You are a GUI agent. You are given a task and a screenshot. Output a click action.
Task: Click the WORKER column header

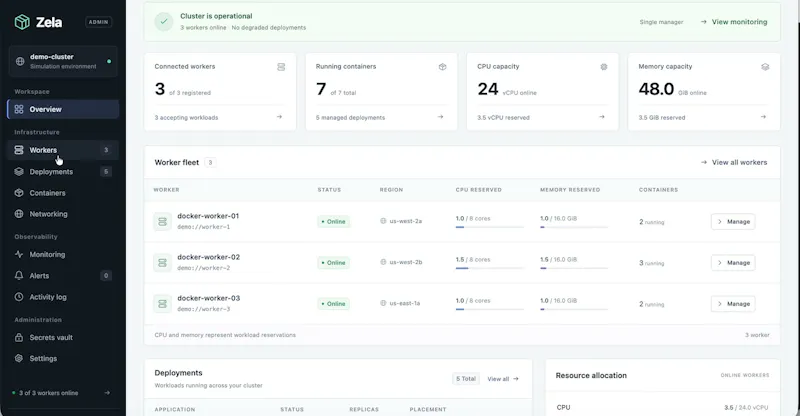pos(166,190)
